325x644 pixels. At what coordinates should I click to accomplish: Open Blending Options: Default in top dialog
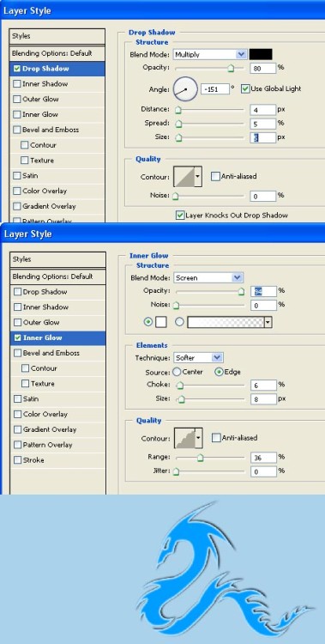click(x=57, y=53)
